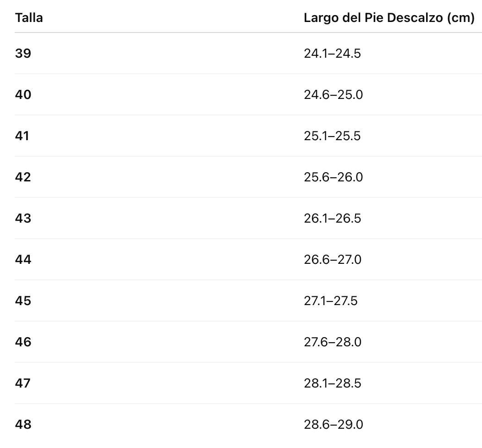This screenshot has width=482, height=448.
Task: Click the 24.1–24.5 foot length value
Action: [332, 54]
